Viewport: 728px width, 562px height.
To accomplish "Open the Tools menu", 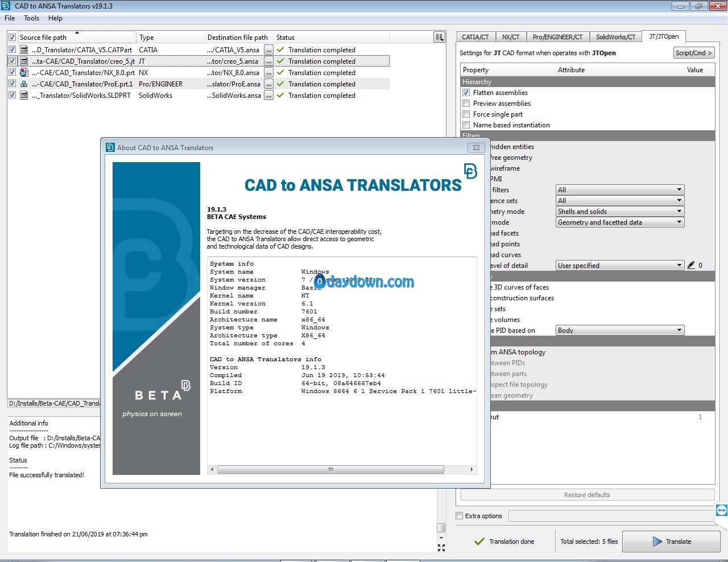I will coord(32,18).
